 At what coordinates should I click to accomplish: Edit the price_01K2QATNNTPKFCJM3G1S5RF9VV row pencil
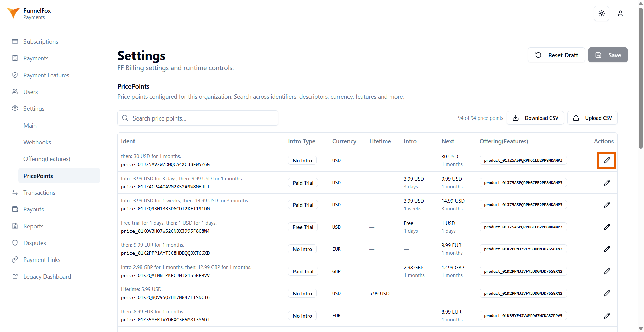click(x=607, y=271)
